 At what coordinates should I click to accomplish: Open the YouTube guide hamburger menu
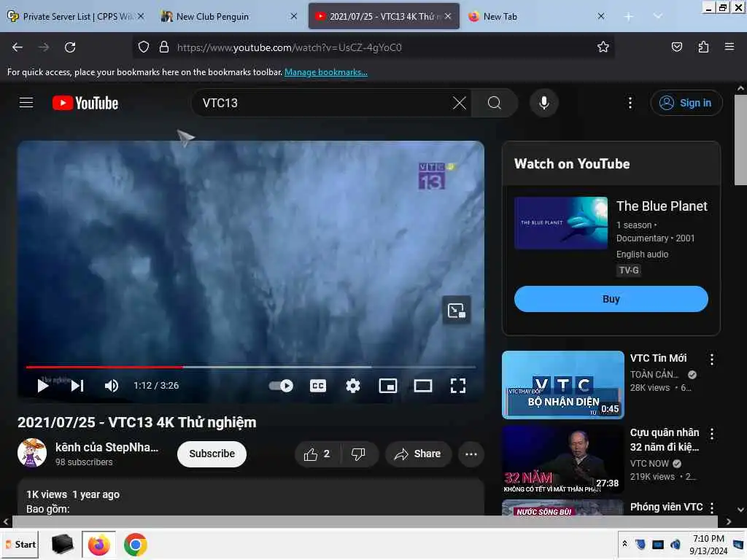click(x=26, y=103)
